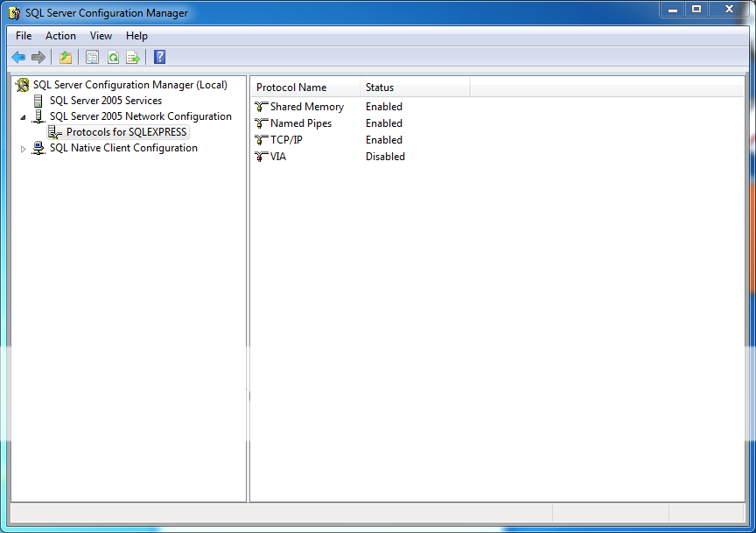The height and width of the screenshot is (533, 756).
Task: Open the Help menu
Action: pos(136,36)
